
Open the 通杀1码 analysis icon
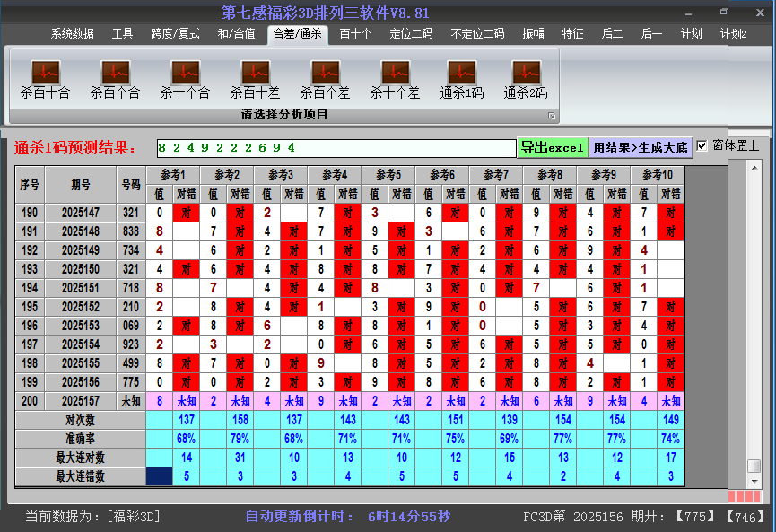[462, 80]
